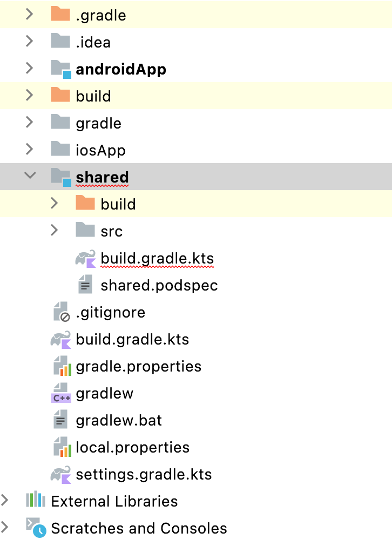The height and width of the screenshot is (553, 392).
Task: Open the local.properties file
Action: [132, 448]
